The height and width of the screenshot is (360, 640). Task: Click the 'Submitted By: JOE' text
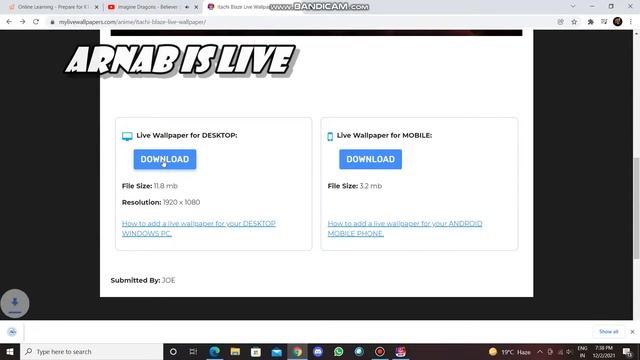pos(143,280)
